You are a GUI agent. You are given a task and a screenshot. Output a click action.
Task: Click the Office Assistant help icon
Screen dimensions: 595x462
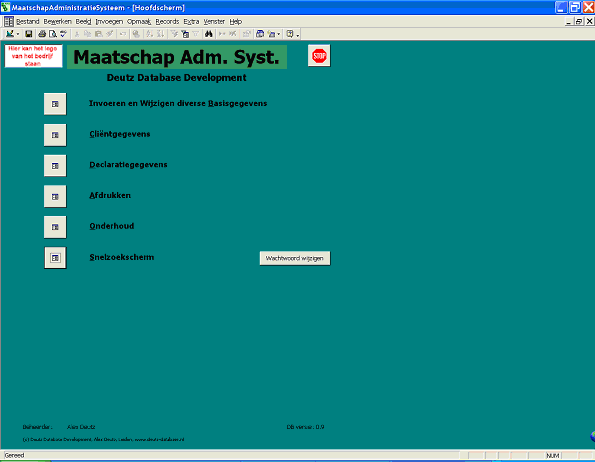pyautogui.click(x=290, y=34)
